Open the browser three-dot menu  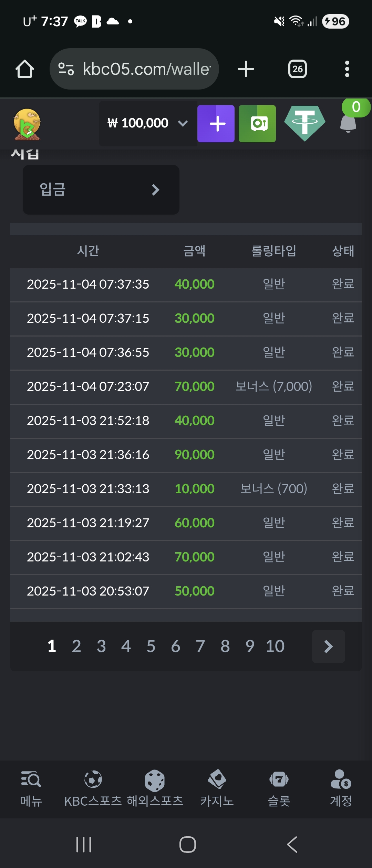(347, 69)
